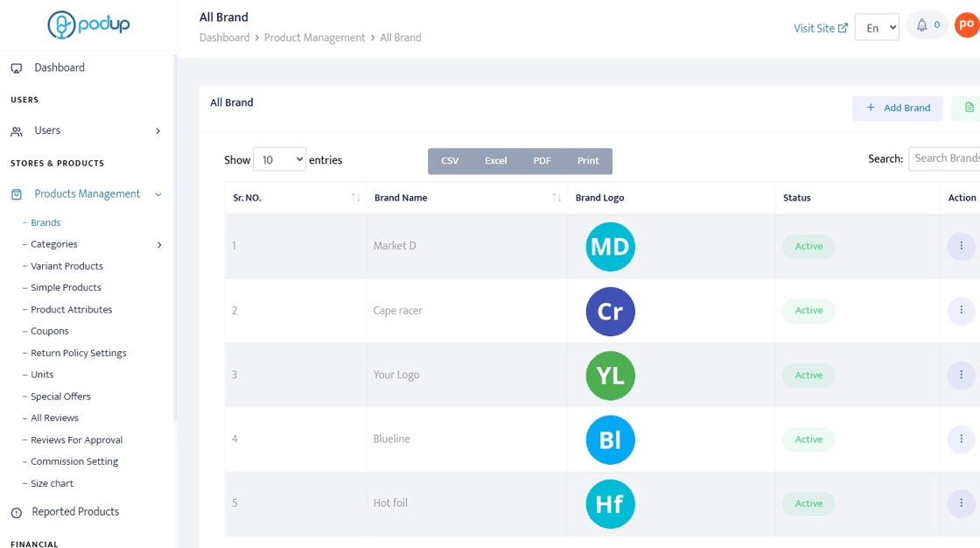
Task: Open the En language dropdown
Action: tap(877, 28)
